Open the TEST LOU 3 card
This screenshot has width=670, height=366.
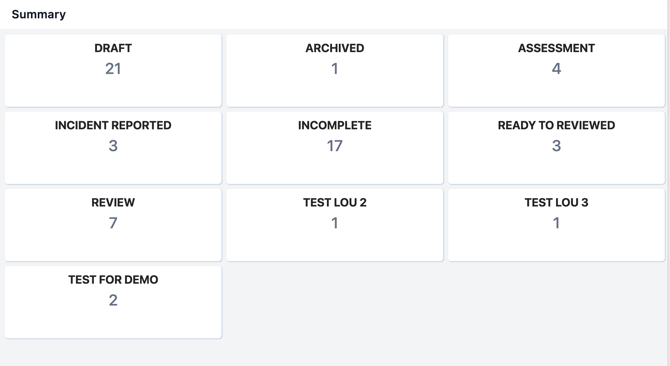click(556, 225)
